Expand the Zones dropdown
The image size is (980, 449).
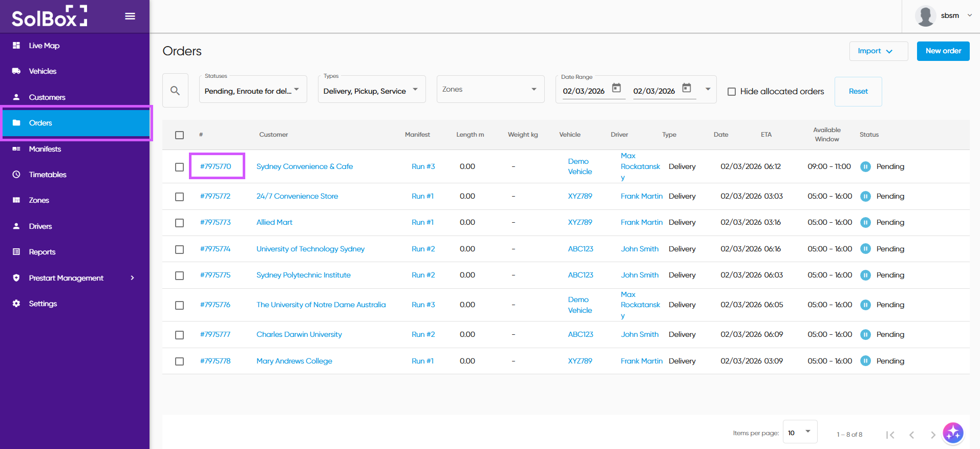[x=490, y=90]
